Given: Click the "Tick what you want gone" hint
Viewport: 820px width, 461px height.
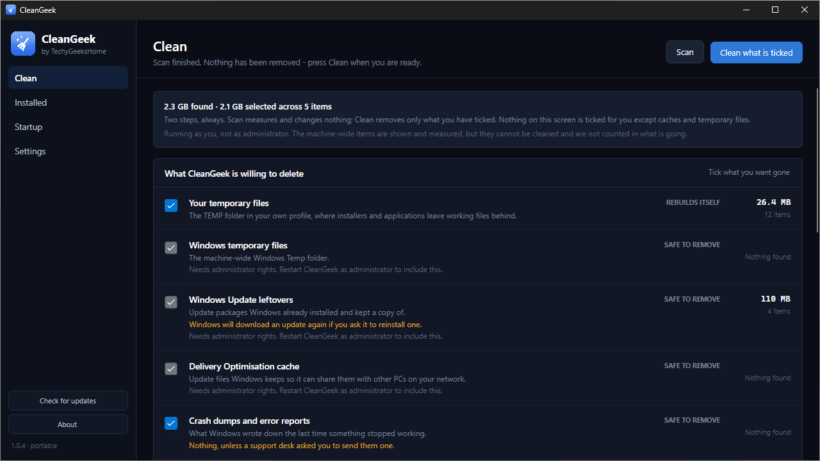Looking at the screenshot, I should click(749, 172).
